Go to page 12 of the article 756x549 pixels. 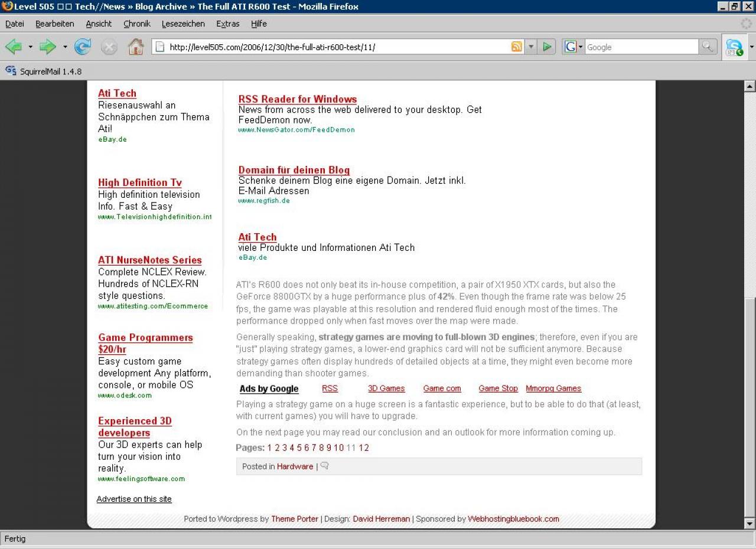point(364,447)
